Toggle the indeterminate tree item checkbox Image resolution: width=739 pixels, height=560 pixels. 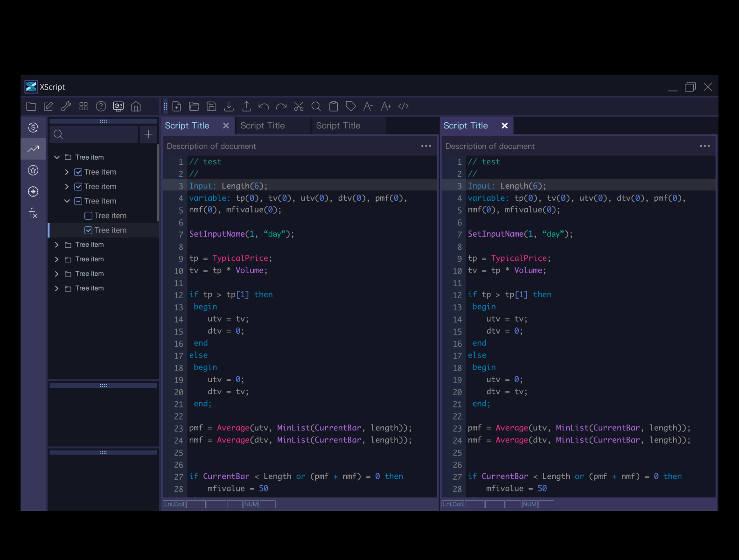(78, 201)
